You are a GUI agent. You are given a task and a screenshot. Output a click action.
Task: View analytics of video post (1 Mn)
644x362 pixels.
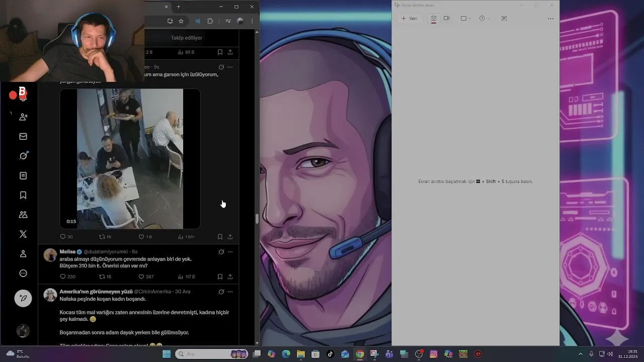(186, 237)
